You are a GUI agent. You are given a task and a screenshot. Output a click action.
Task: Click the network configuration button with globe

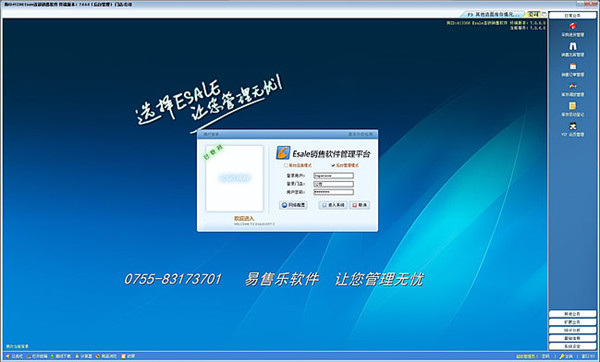point(293,205)
